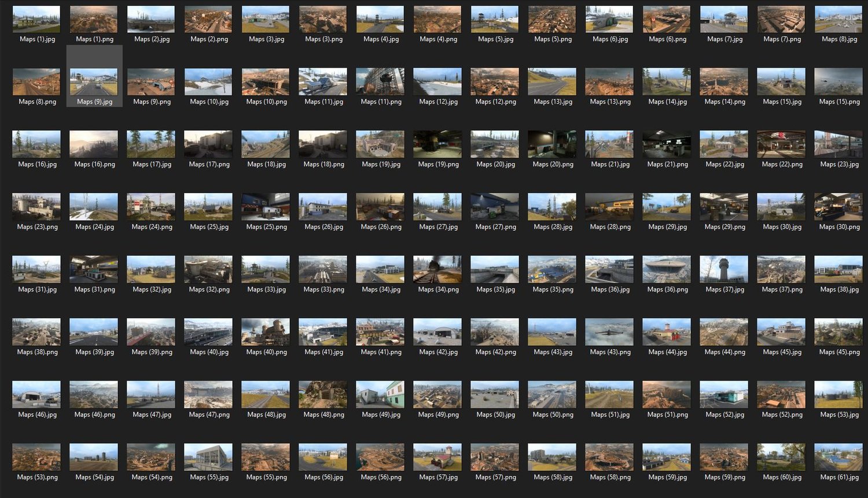This screenshot has height=498, width=868.
Task: Select Maps (55).jpg glass building thumbnail
Action: click(208, 457)
